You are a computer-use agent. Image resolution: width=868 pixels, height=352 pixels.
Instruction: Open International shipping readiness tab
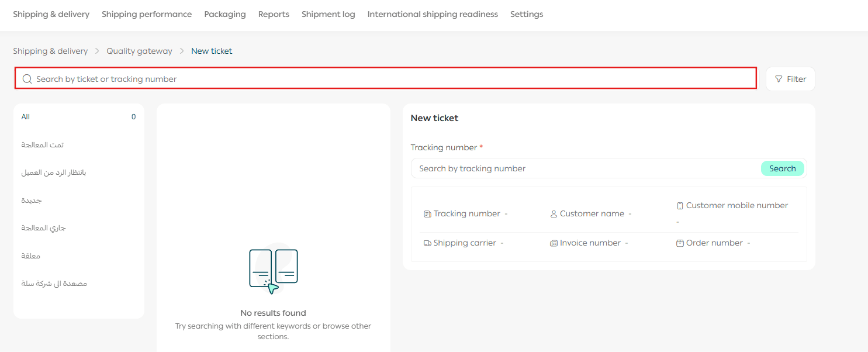(433, 14)
